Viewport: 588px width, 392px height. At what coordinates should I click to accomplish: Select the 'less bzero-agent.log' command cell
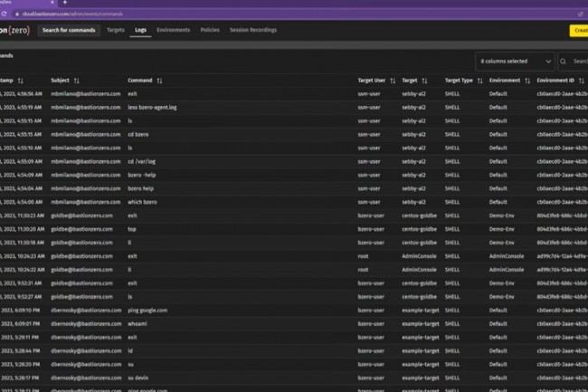(152, 108)
